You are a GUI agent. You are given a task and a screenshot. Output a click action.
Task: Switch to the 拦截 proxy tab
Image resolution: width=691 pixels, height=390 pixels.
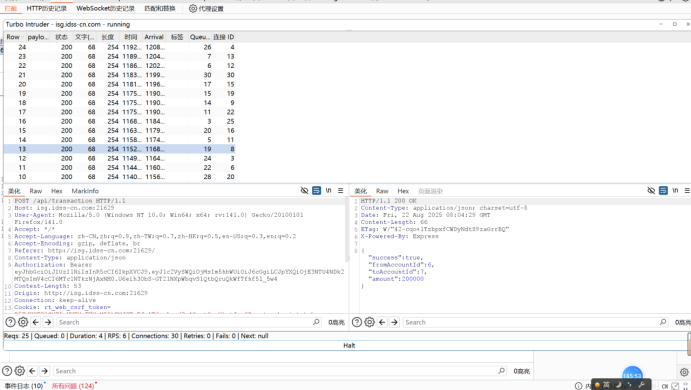coord(11,8)
